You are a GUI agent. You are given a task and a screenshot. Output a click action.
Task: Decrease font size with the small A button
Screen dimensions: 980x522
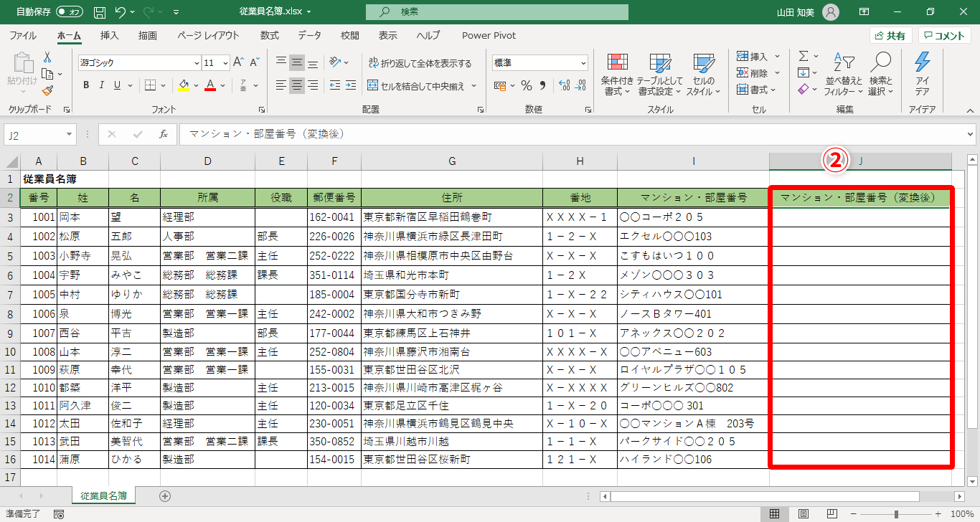(255, 62)
